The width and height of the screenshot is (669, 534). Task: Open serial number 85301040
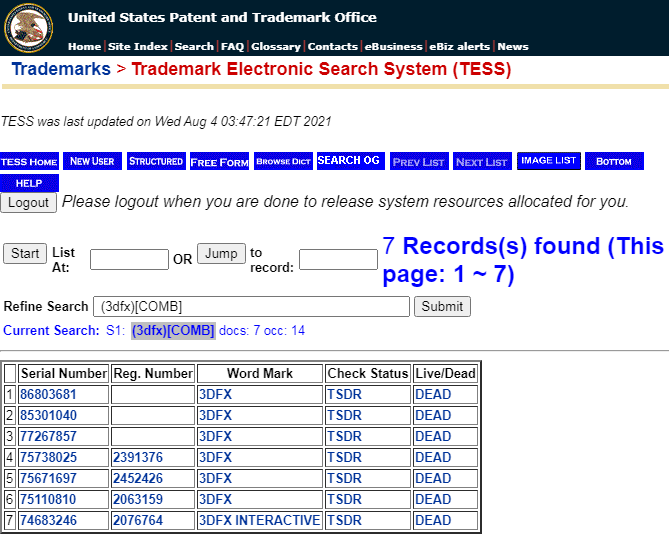[x=48, y=415]
